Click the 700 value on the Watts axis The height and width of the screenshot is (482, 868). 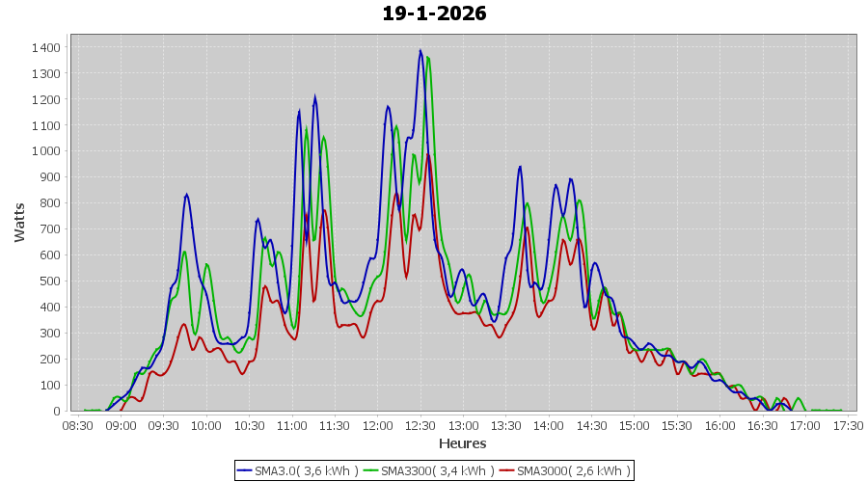pos(48,229)
